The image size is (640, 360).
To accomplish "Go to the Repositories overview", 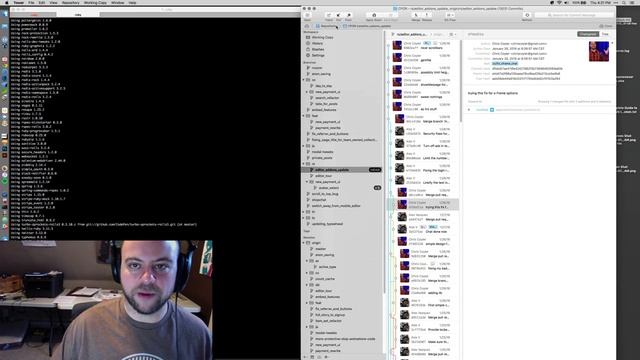I will (x=328, y=26).
